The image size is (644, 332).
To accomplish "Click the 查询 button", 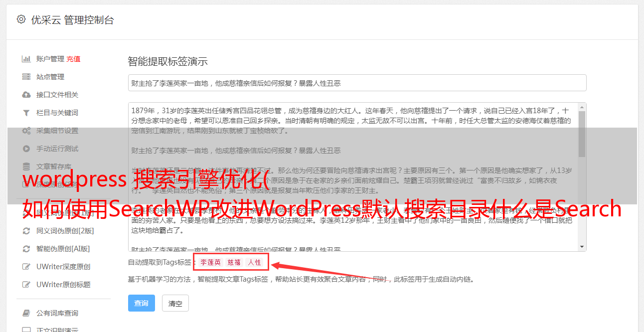I will [142, 303].
